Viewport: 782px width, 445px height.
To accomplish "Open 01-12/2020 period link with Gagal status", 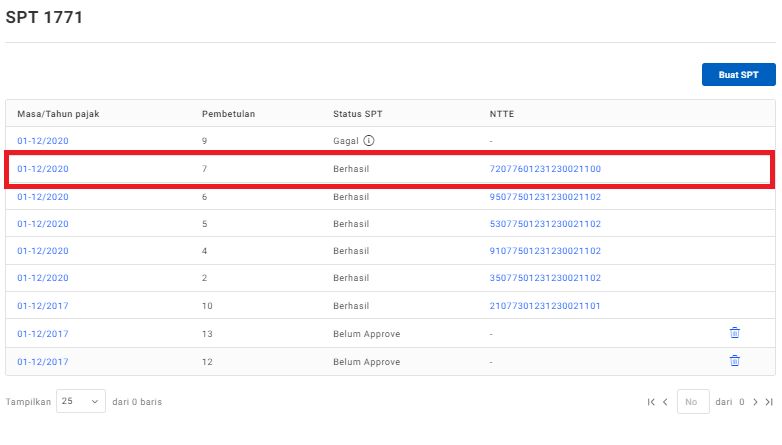I will [43, 141].
